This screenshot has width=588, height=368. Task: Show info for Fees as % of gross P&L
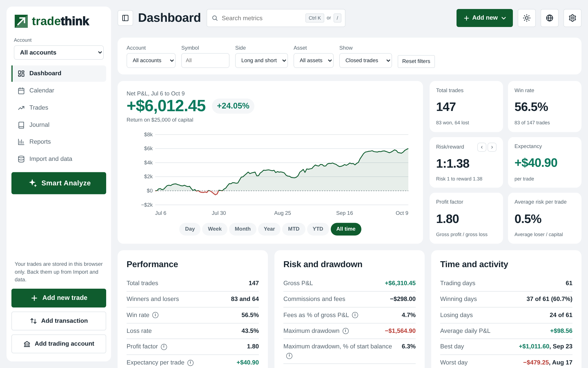click(355, 315)
